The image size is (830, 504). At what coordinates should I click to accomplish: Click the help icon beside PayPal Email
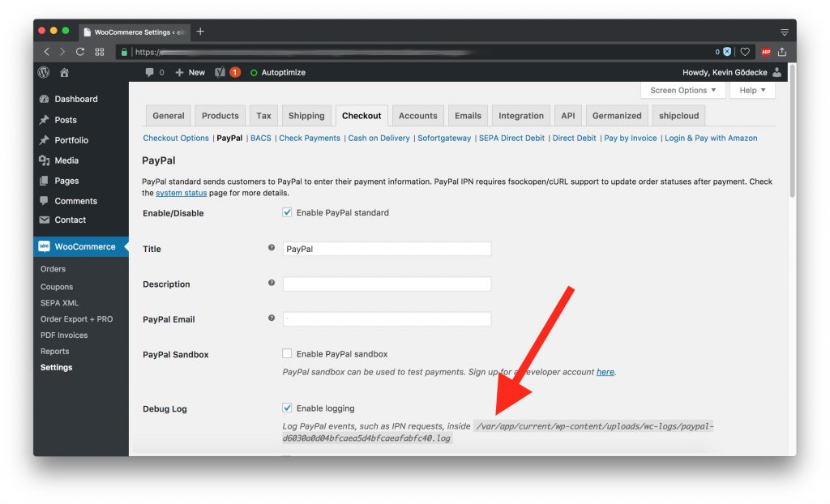pyautogui.click(x=272, y=318)
